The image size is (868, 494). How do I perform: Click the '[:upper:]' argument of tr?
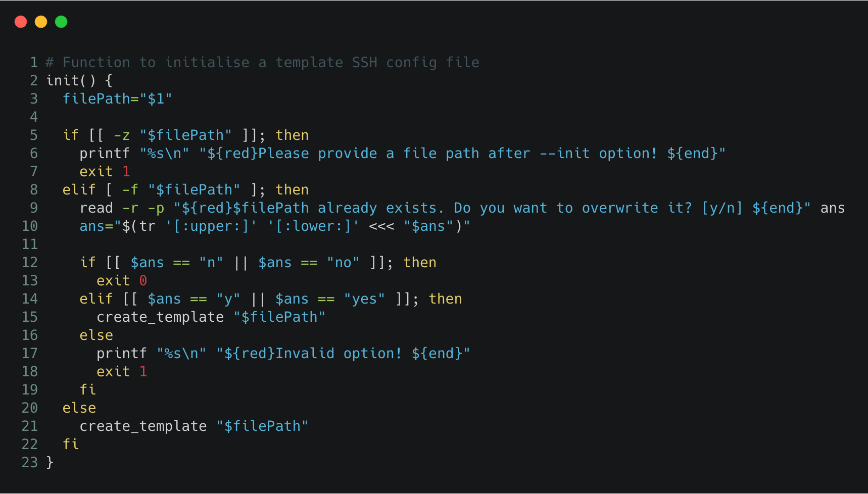point(211,226)
